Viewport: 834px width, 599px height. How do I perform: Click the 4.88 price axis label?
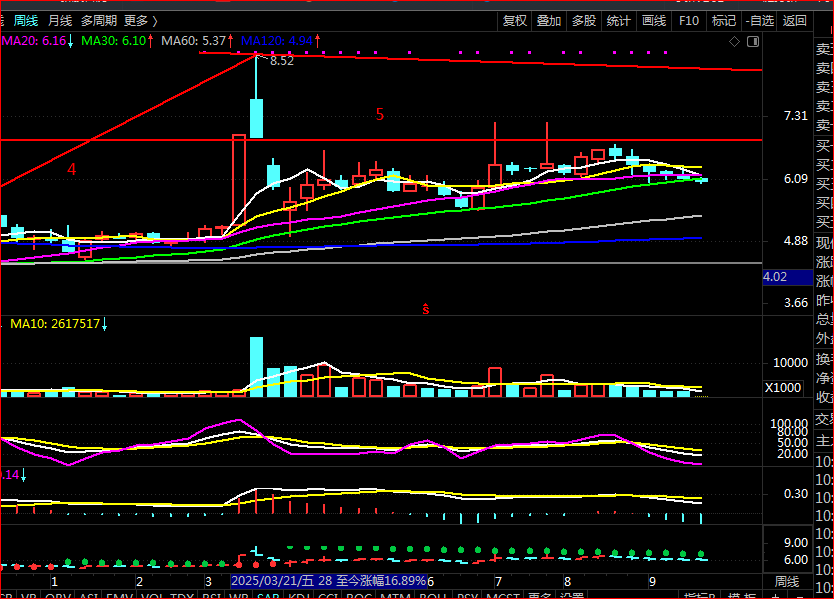[x=796, y=241]
